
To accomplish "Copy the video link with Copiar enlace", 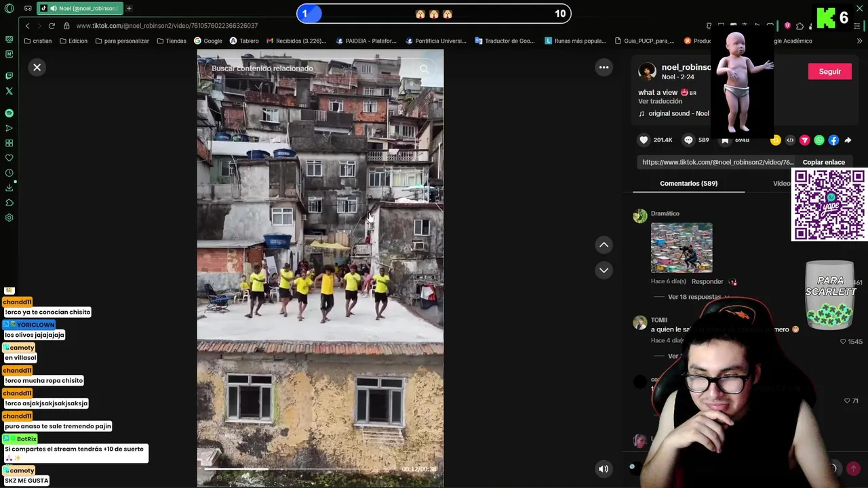I will pyautogui.click(x=823, y=162).
